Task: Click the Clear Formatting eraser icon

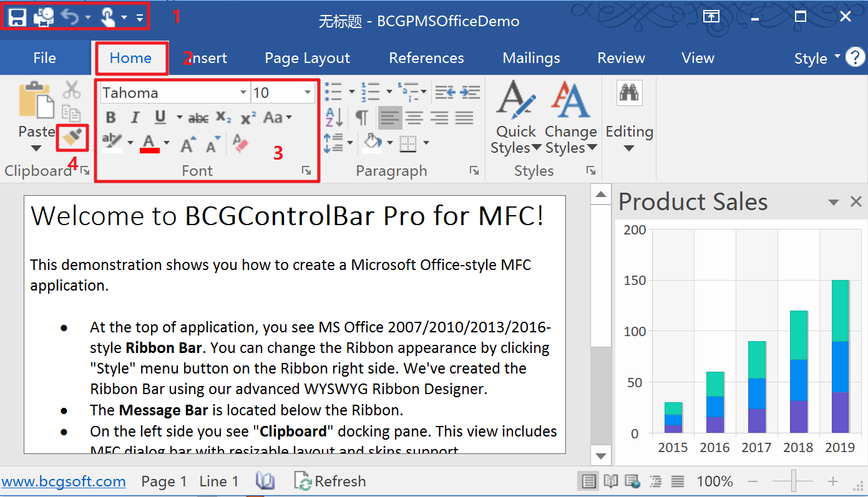Action: (240, 143)
